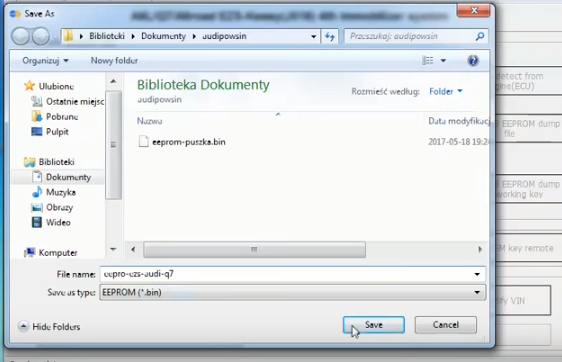Open the Obrazy library
The width and height of the screenshot is (562, 362).
pos(59,208)
